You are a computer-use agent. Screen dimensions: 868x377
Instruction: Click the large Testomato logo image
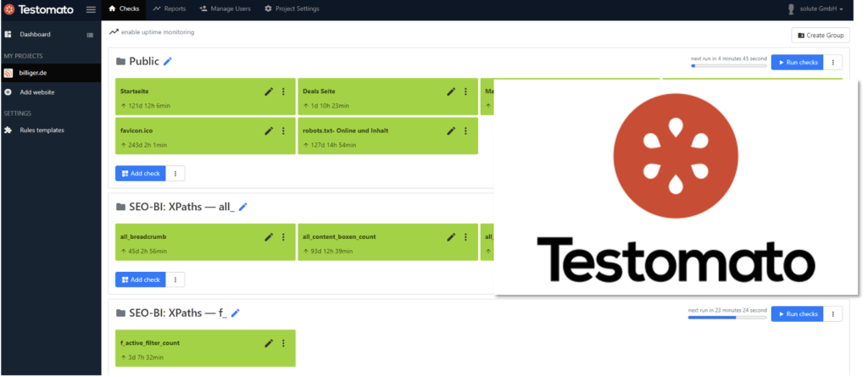676,187
